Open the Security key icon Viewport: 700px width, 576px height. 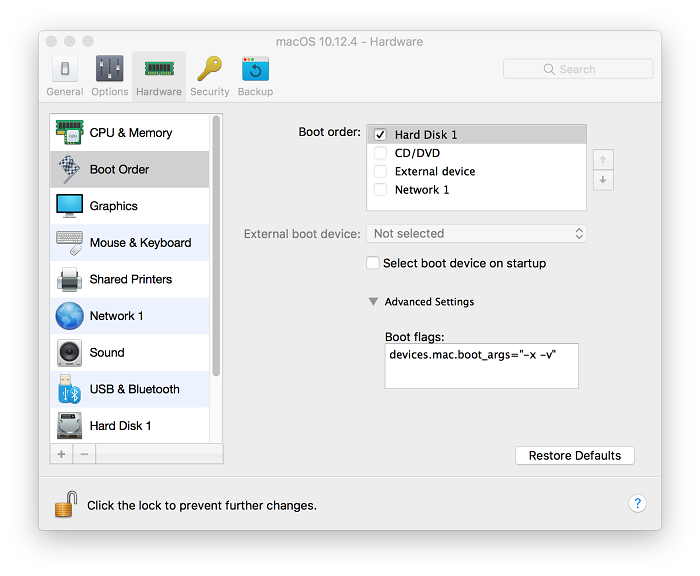(x=210, y=69)
